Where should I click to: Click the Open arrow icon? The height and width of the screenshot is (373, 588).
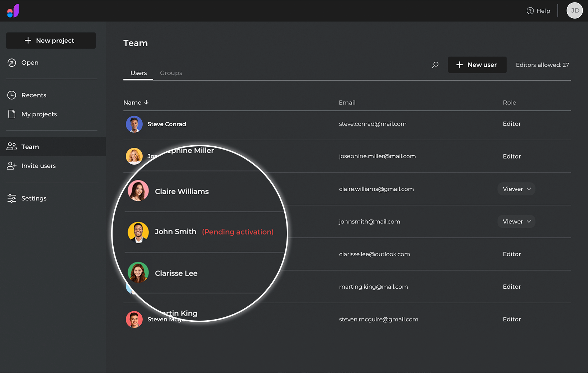(x=12, y=63)
